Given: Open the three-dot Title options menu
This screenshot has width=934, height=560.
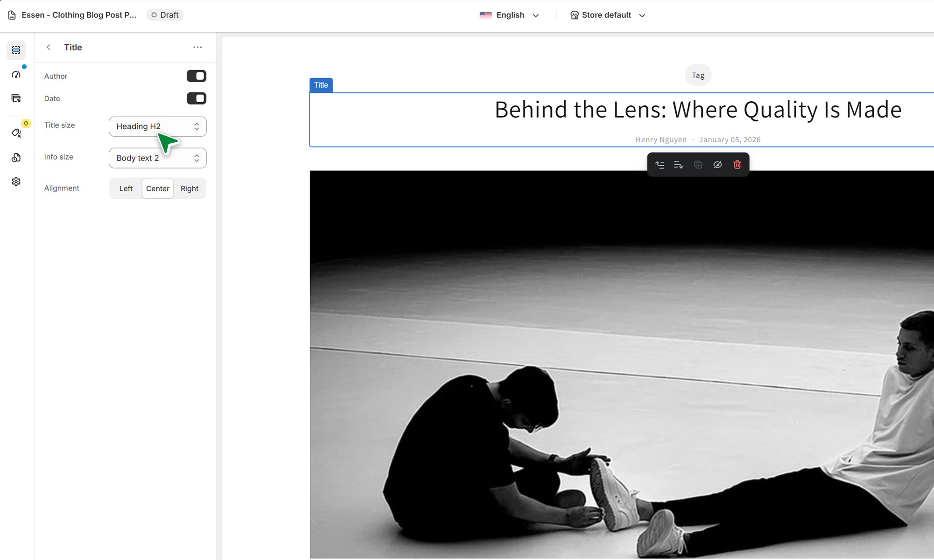Looking at the screenshot, I should (198, 47).
